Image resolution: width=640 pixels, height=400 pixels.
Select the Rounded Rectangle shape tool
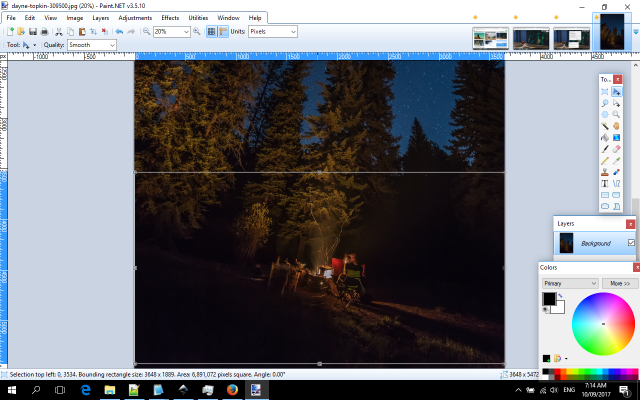616,195
